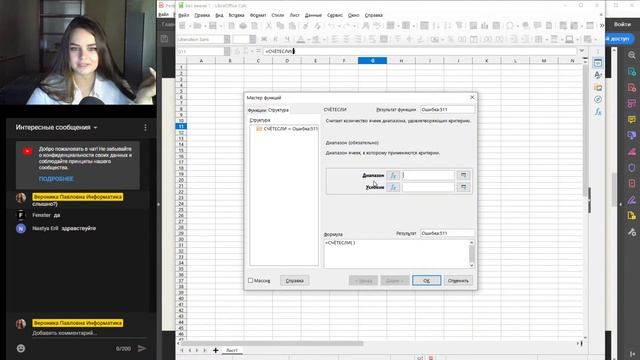Image resolution: width=640 pixels, height=360 pixels.
Task: Click the Справка button in Function Wizard
Action: 294,280
